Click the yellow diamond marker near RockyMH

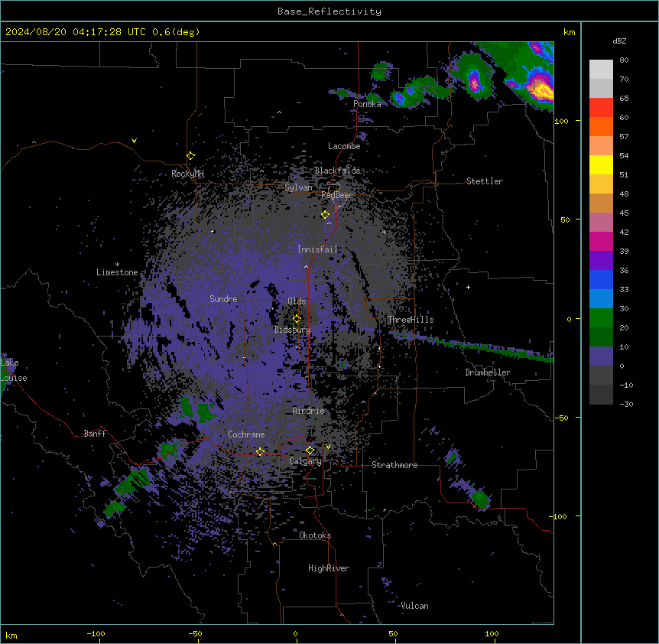coord(191,156)
